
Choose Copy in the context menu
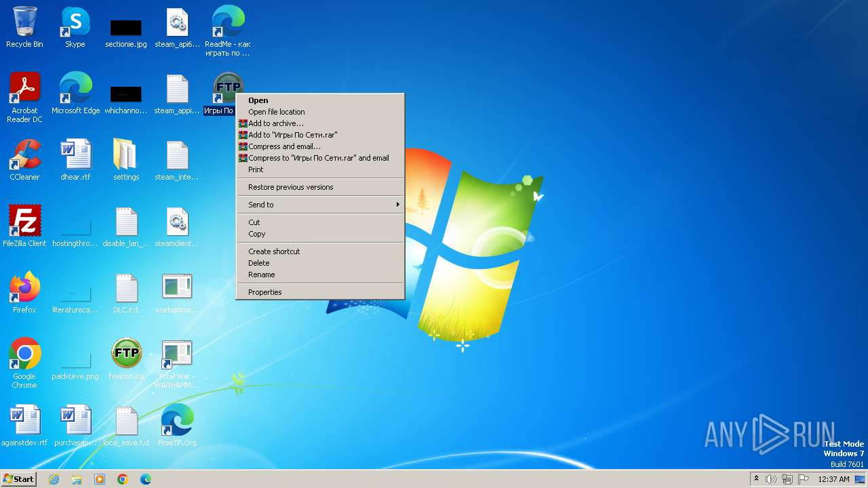[319, 234]
